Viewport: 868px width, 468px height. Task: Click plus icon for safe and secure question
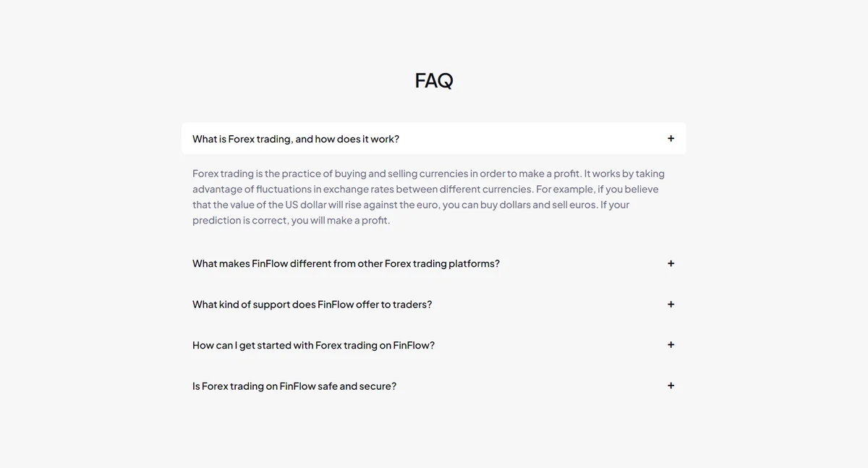pyautogui.click(x=671, y=386)
